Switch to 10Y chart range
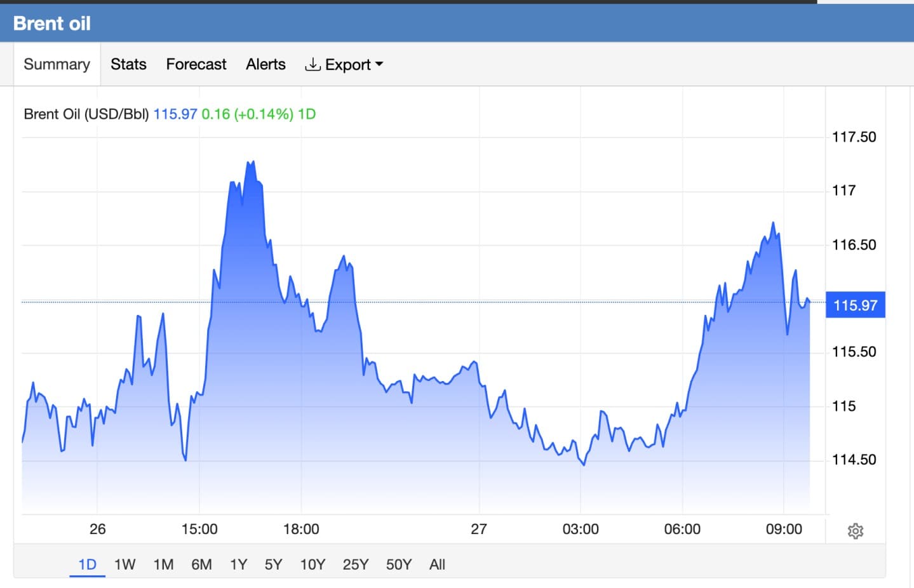Image resolution: width=914 pixels, height=588 pixels. coord(313,564)
